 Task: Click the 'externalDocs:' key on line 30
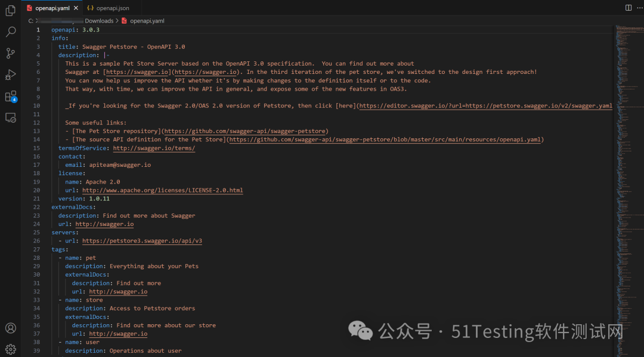coord(88,275)
